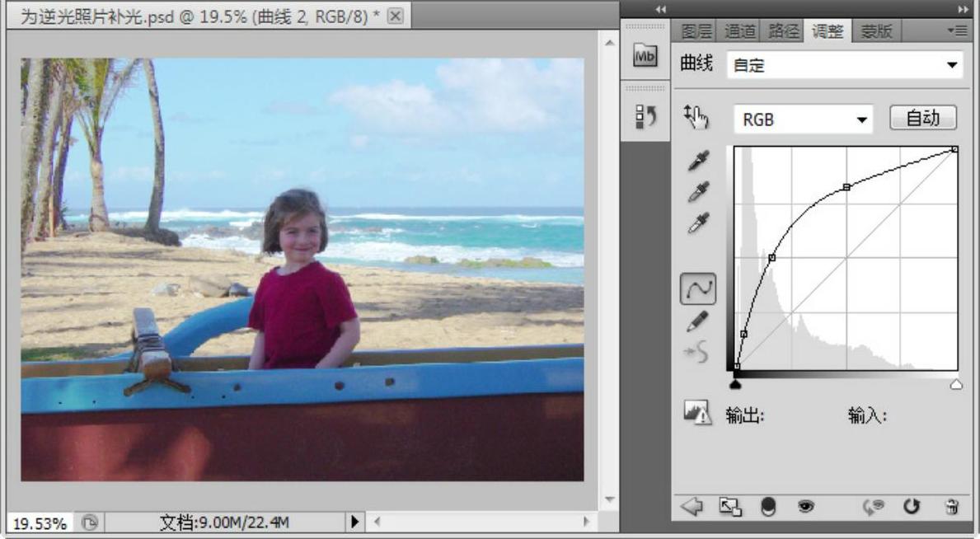Pick the white point eyedropper
The height and width of the screenshot is (539, 980).
pyautogui.click(x=697, y=223)
